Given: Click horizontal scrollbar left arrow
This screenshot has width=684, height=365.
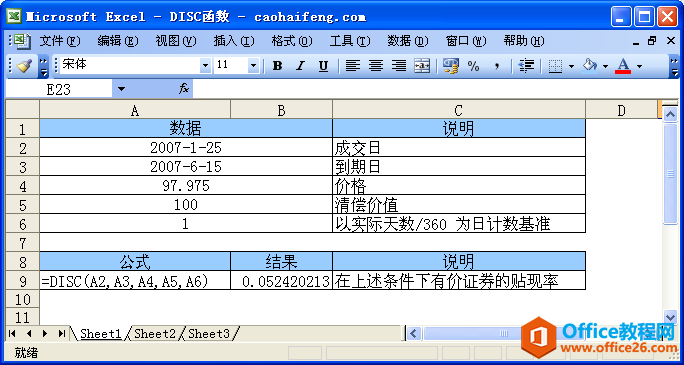Looking at the screenshot, I should 413,334.
